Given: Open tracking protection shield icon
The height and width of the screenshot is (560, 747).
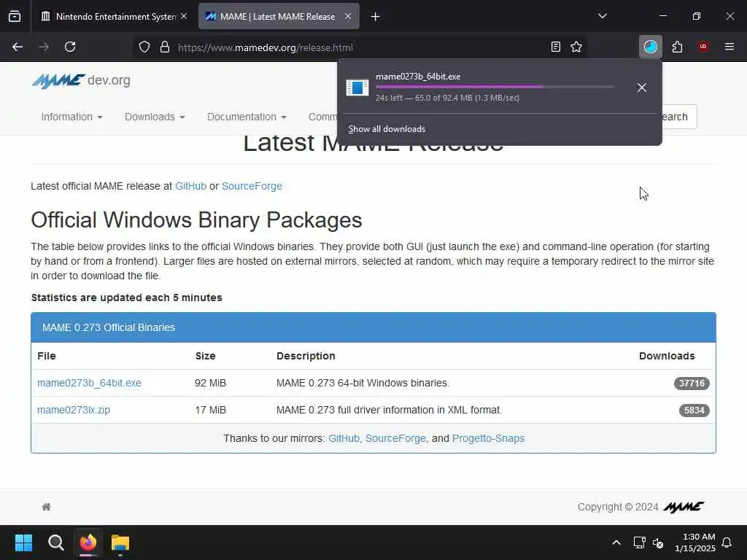Looking at the screenshot, I should pyautogui.click(x=144, y=47).
